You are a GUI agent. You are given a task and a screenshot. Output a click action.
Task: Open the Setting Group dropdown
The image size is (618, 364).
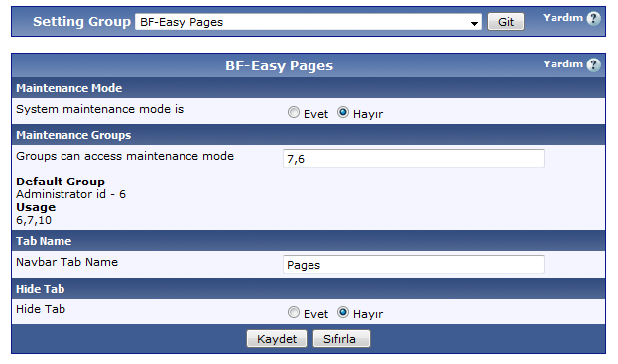tap(309, 22)
